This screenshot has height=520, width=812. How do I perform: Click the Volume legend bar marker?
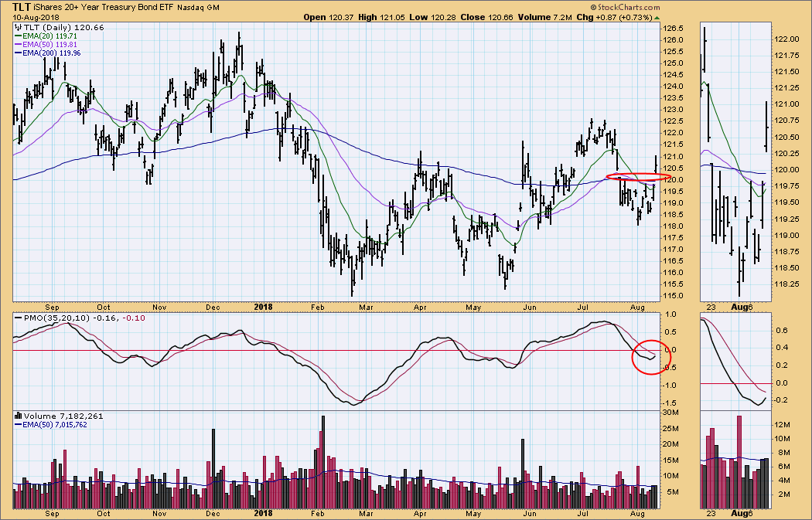pos(18,415)
